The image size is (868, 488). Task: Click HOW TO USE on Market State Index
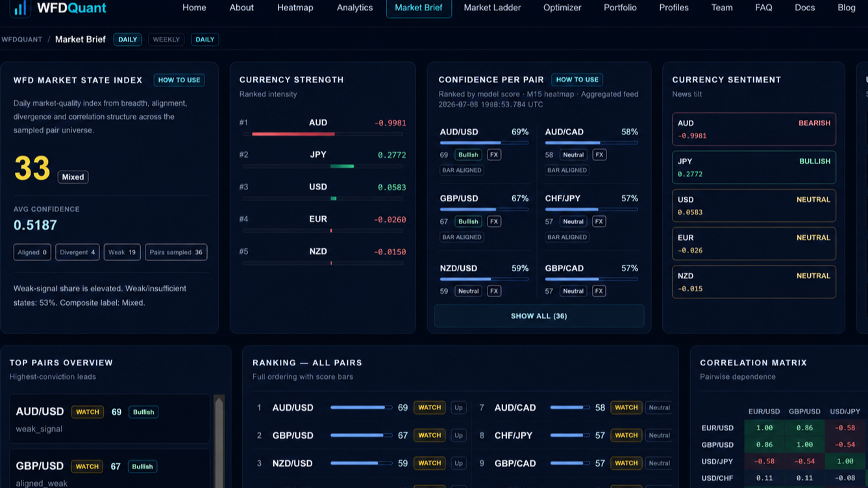click(x=179, y=80)
